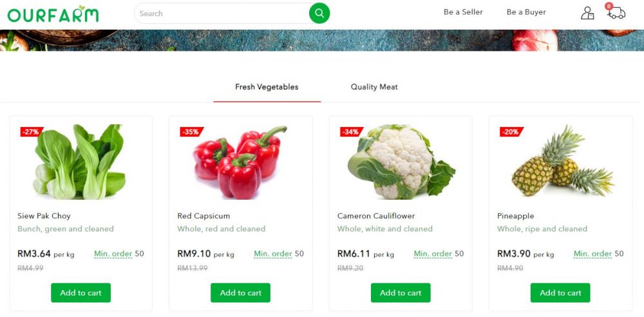Open the Be a Buyer link

tap(527, 12)
